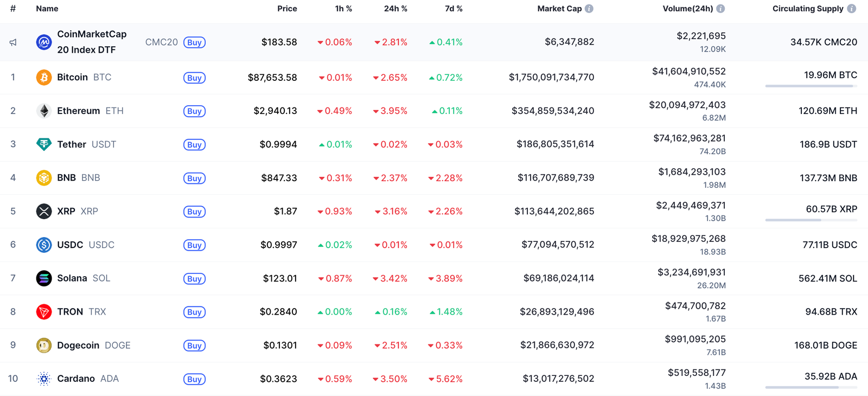Screen dimensions: 868x396
Task: Sort by 24h % column header
Action: [395, 9]
